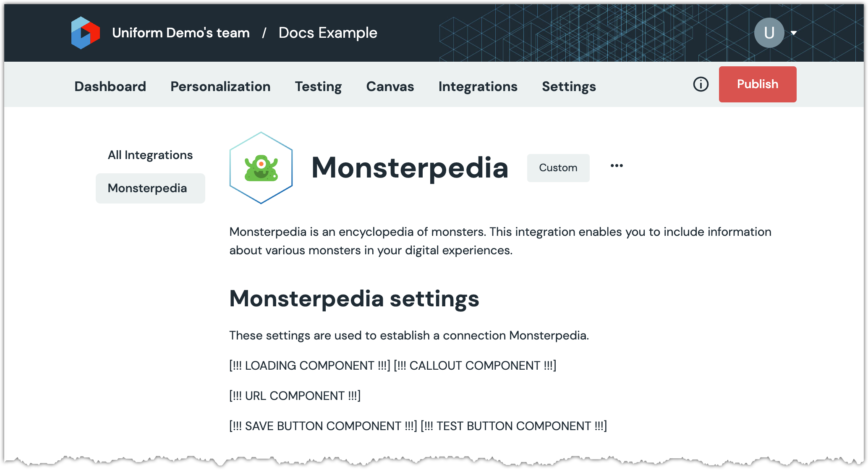Image resolution: width=868 pixels, height=470 pixels.
Task: Select All Integrations in the sidebar
Action: (x=150, y=155)
